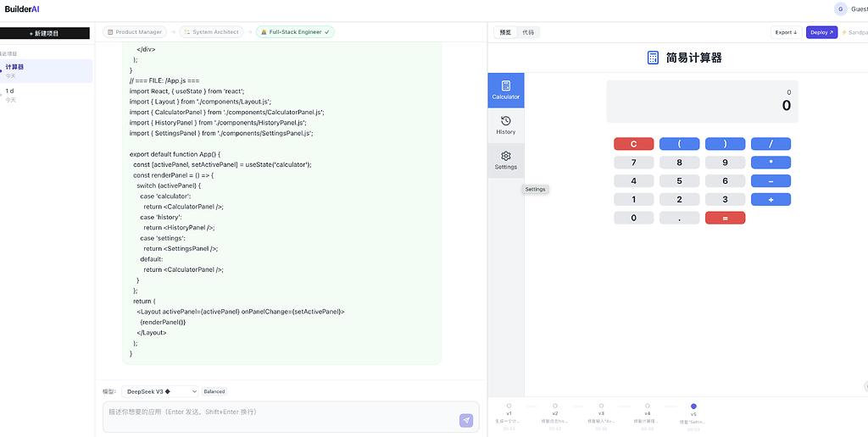Click the number 6 key

(726, 181)
